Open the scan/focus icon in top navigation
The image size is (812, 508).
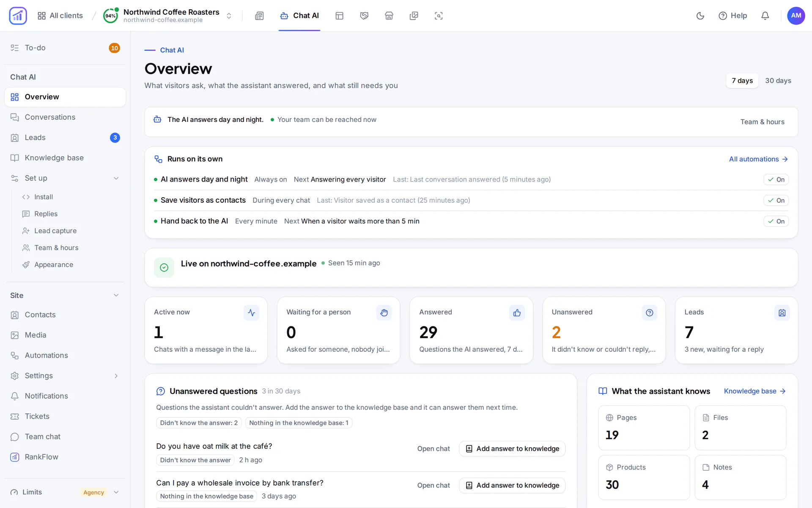pos(439,16)
